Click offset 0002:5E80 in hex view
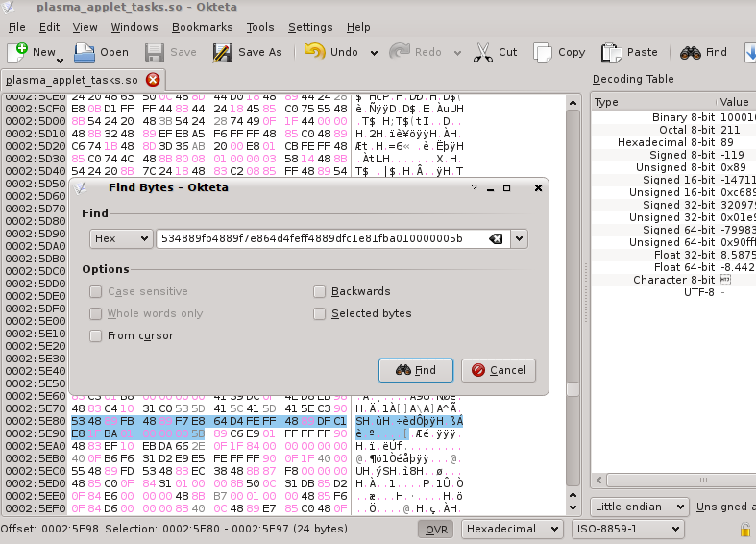This screenshot has height=544, width=756. tap(36, 421)
